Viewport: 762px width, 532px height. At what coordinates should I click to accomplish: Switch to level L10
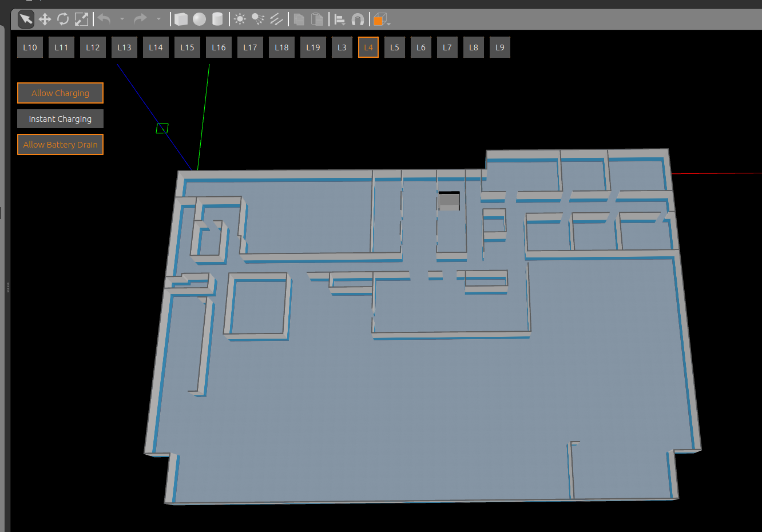tap(30, 47)
